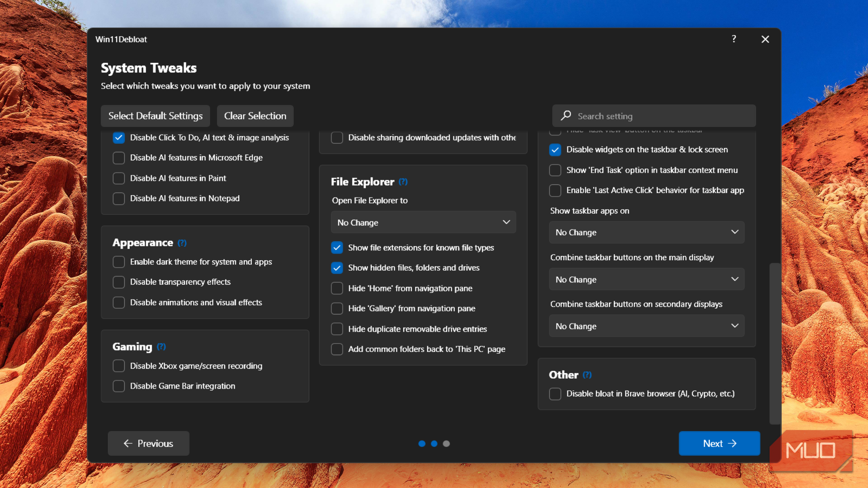Check Disable bloat in Brave browser

(x=555, y=394)
